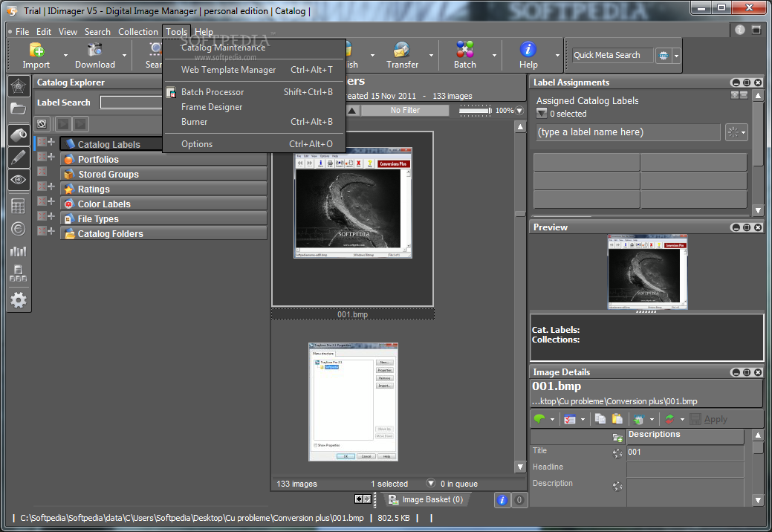Image resolution: width=772 pixels, height=532 pixels.
Task: Choose Batch Processor from Tools menu
Action: click(254, 92)
